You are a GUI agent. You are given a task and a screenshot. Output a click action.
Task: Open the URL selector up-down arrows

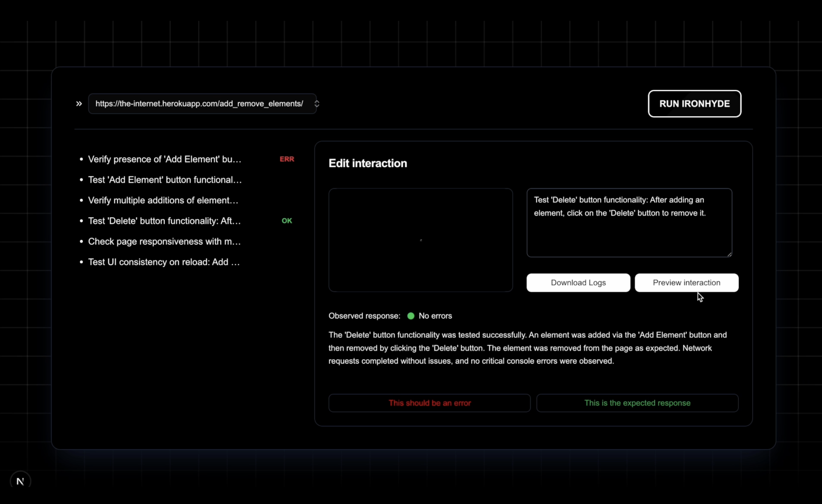pyautogui.click(x=316, y=104)
